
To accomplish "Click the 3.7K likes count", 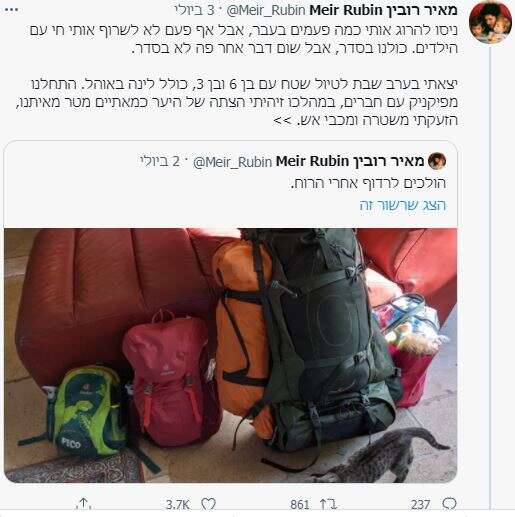I will click(x=178, y=504).
